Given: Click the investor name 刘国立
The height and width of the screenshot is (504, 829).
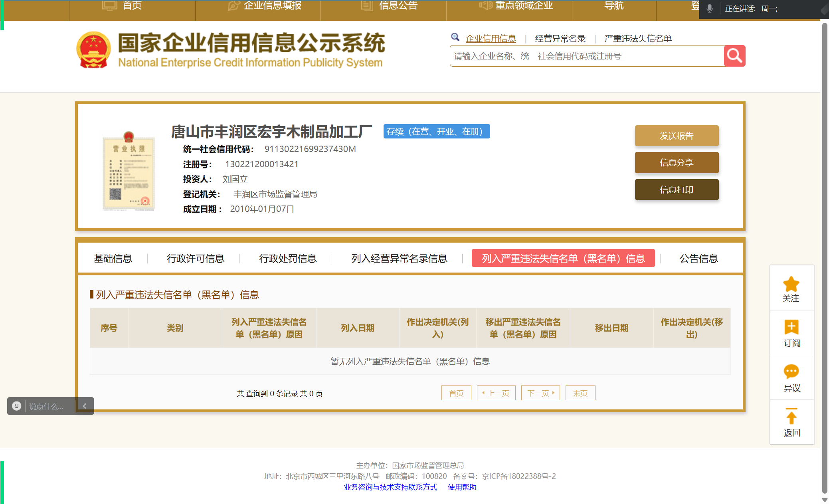Looking at the screenshot, I should 235,179.
